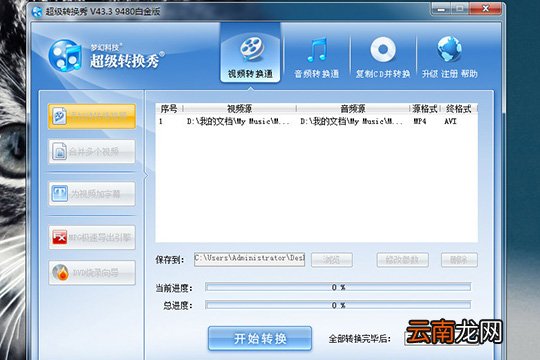Click the 修改参数 edit parameters button
Image resolution: width=540 pixels, height=360 pixels.
[x=403, y=260]
